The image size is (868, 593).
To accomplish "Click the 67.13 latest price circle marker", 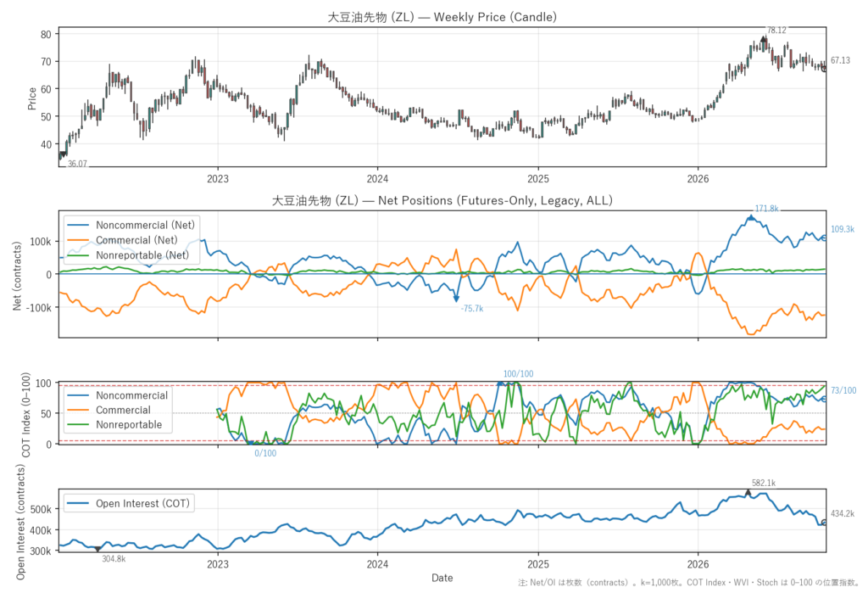I will [x=824, y=68].
